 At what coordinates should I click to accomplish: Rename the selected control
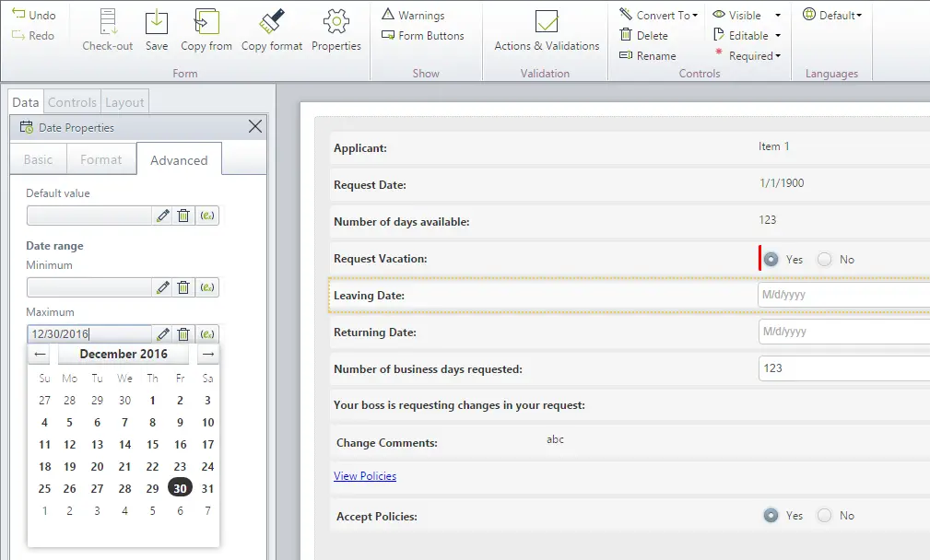648,55
